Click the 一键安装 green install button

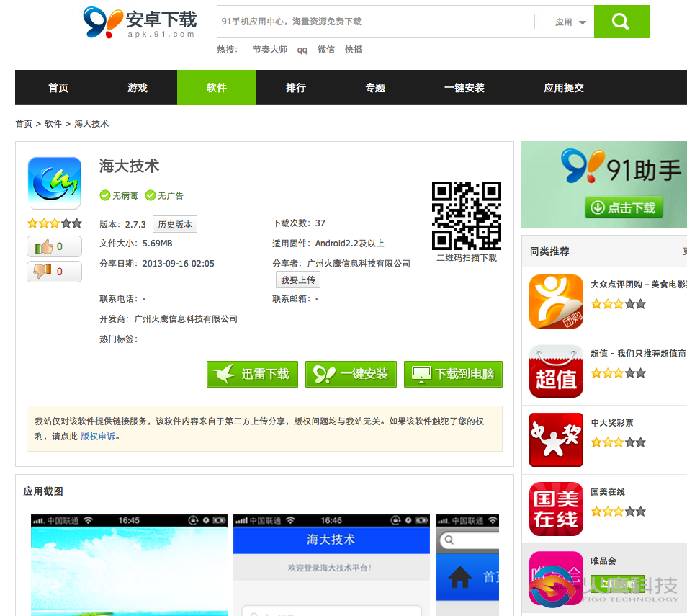(x=351, y=374)
